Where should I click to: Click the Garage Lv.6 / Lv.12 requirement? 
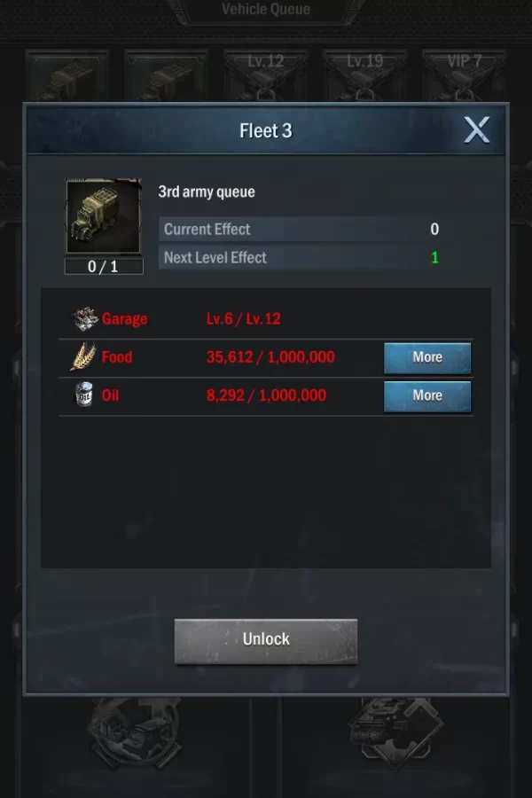(x=243, y=319)
